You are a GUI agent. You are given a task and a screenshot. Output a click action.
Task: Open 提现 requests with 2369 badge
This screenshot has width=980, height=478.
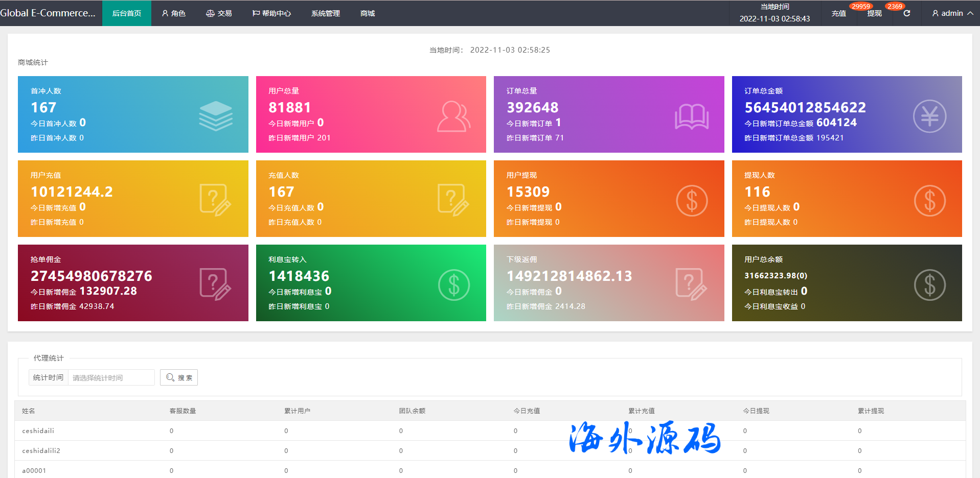click(874, 13)
